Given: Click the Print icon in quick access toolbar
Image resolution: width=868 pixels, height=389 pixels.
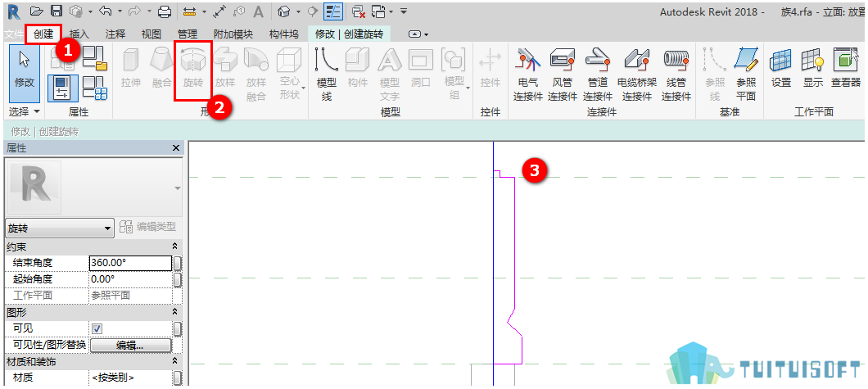Looking at the screenshot, I should tap(165, 11).
